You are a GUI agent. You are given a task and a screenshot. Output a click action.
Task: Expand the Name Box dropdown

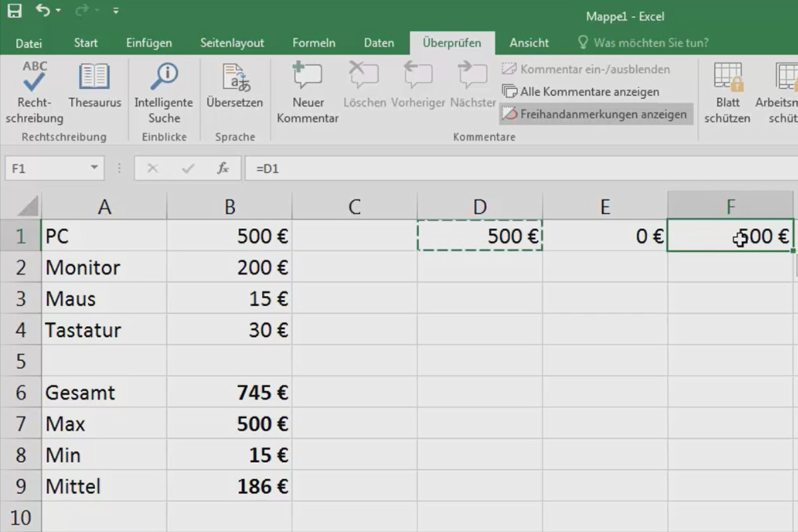pyautogui.click(x=94, y=169)
